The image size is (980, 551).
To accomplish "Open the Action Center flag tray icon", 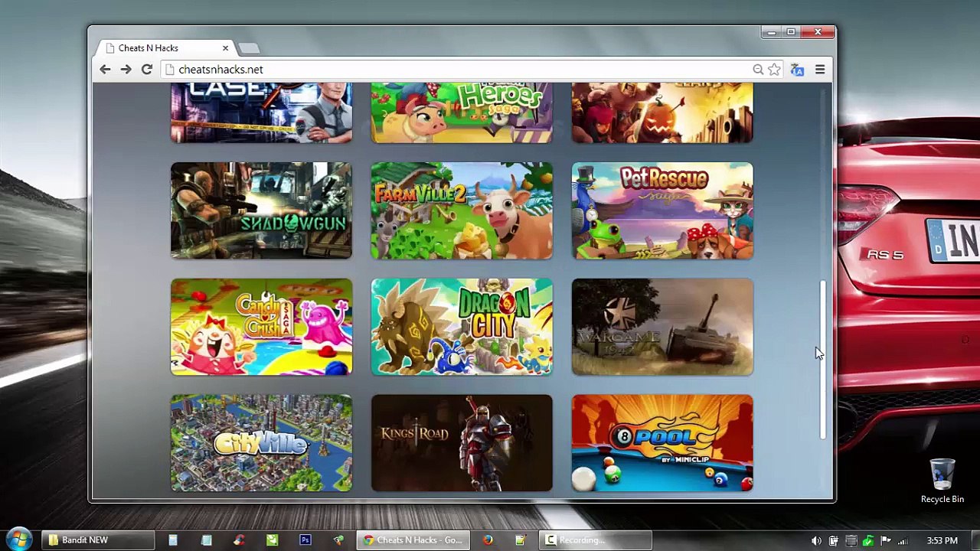I will [886, 541].
